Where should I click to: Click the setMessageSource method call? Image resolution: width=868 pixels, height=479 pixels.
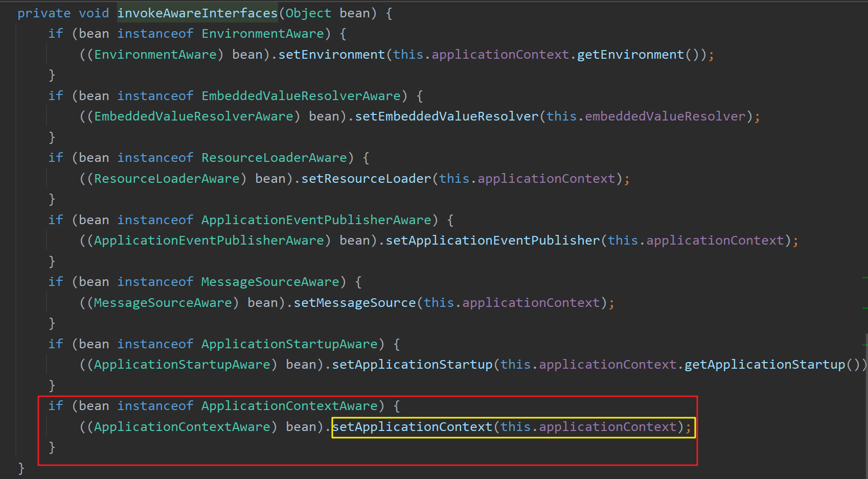355,303
